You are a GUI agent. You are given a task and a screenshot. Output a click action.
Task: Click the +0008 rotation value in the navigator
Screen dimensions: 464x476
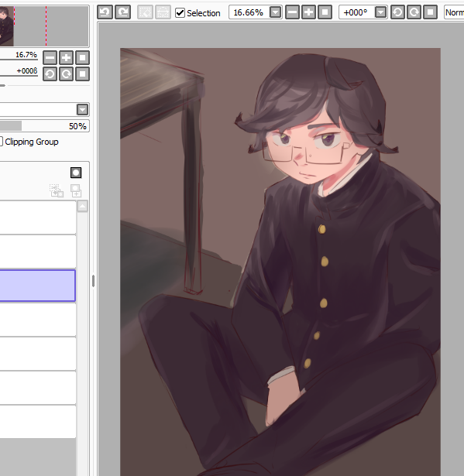(x=27, y=71)
